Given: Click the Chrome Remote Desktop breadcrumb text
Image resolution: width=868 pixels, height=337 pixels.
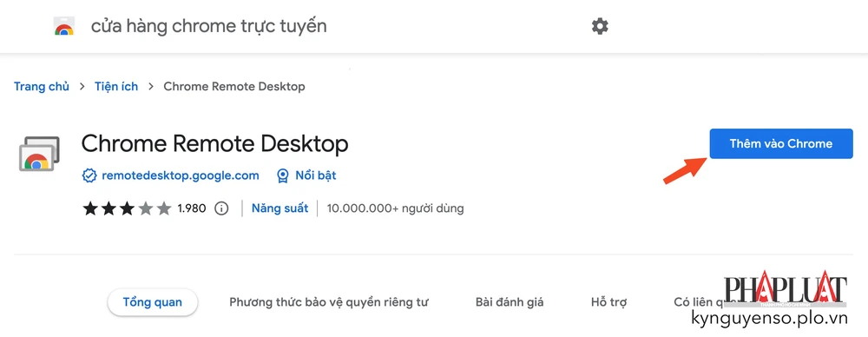Looking at the screenshot, I should 234,87.
